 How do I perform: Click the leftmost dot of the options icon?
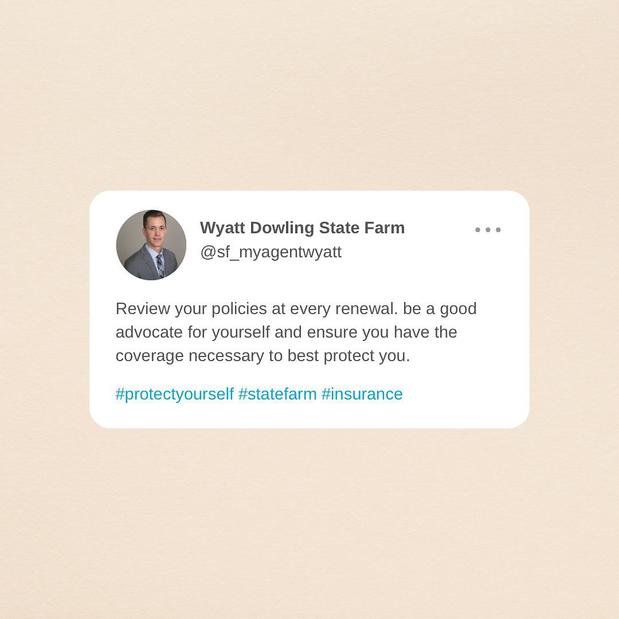coord(478,229)
